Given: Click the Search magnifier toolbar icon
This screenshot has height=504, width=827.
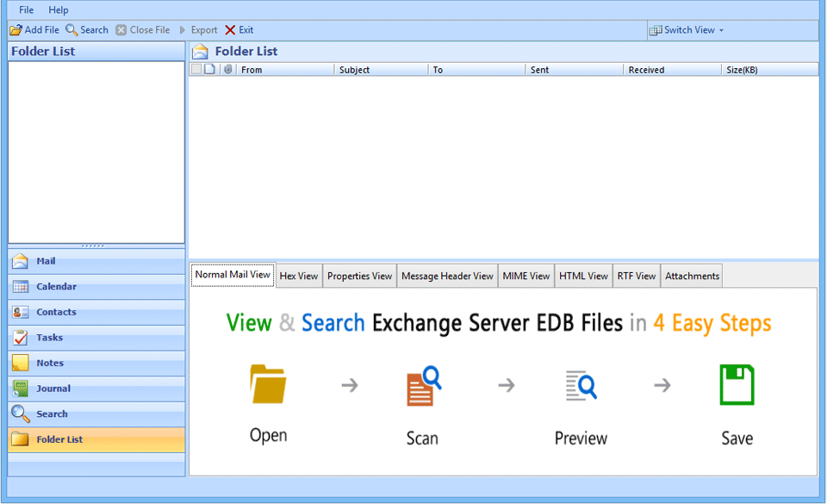Looking at the screenshot, I should (x=72, y=30).
